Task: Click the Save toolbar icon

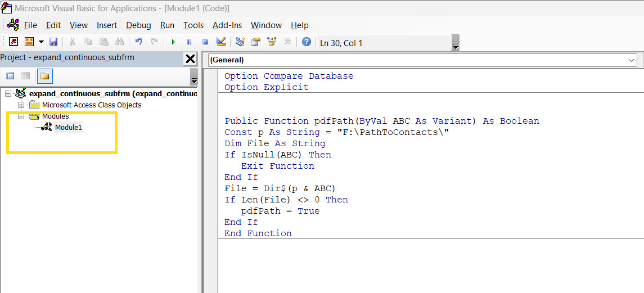Action: click(x=54, y=42)
